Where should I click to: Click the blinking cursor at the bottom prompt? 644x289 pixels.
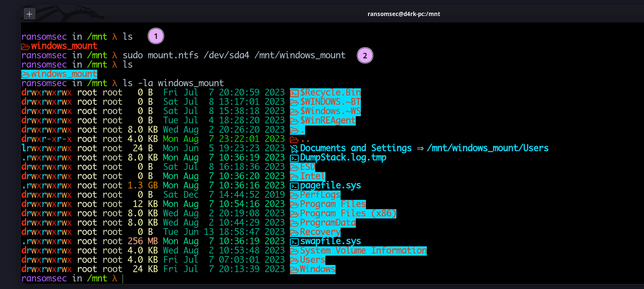tap(123, 278)
